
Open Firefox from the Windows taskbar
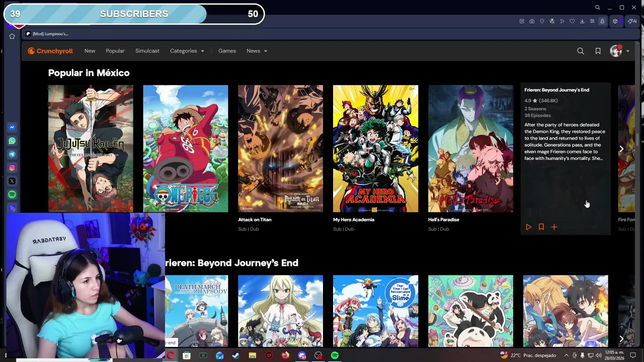285,356
